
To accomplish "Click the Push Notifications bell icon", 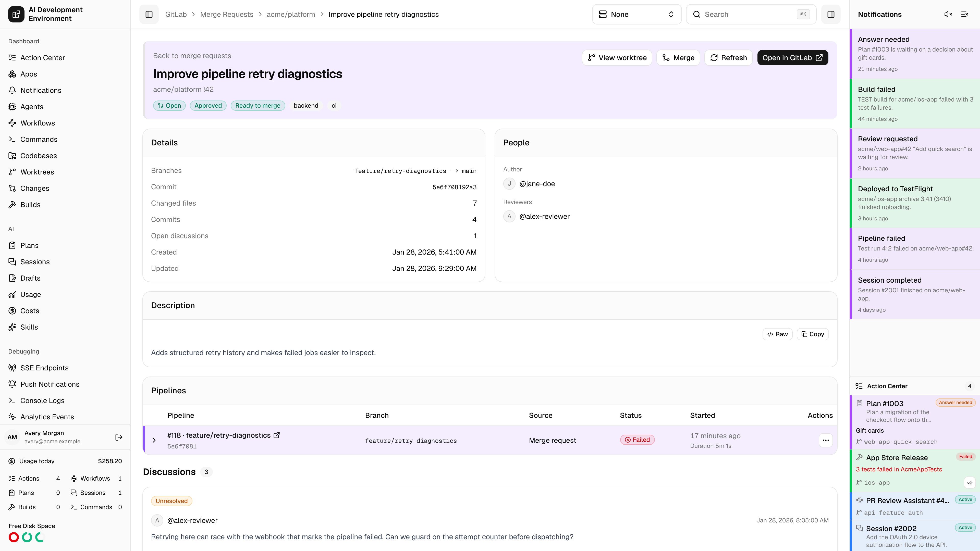I will coord(12,384).
